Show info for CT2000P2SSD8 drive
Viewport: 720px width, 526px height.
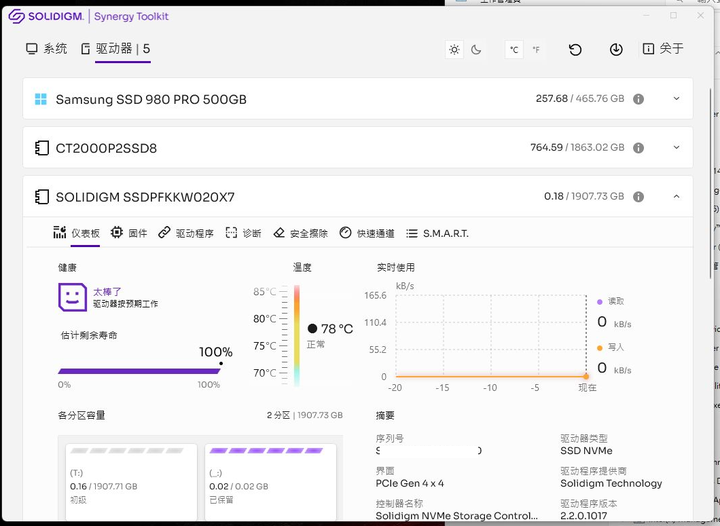click(x=638, y=148)
